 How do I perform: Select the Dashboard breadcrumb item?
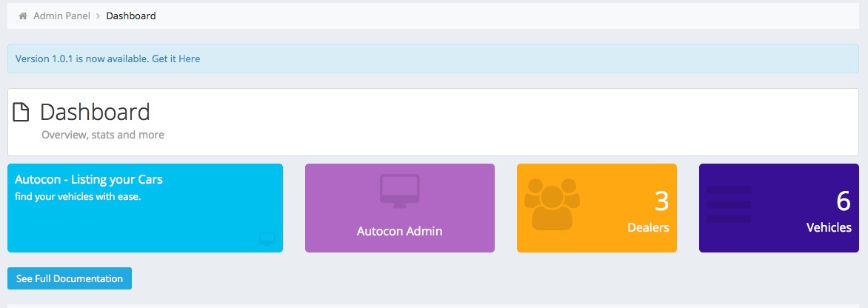tap(130, 16)
